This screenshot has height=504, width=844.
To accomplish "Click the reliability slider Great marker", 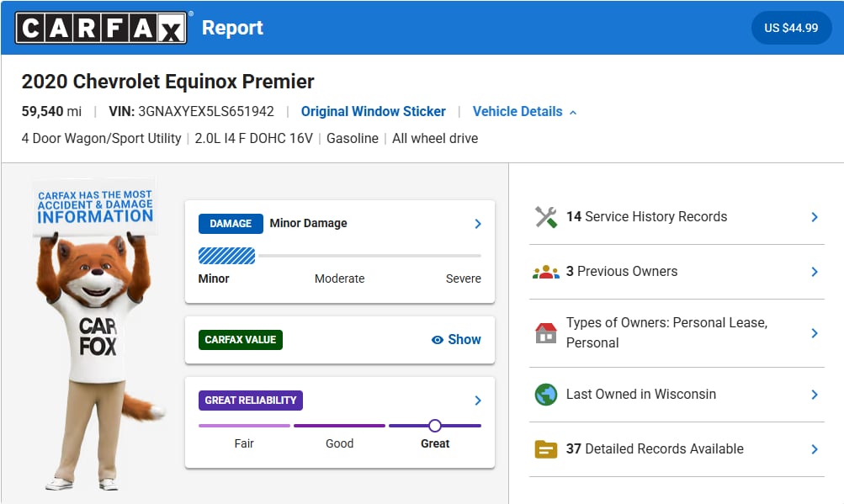I will pos(435,426).
